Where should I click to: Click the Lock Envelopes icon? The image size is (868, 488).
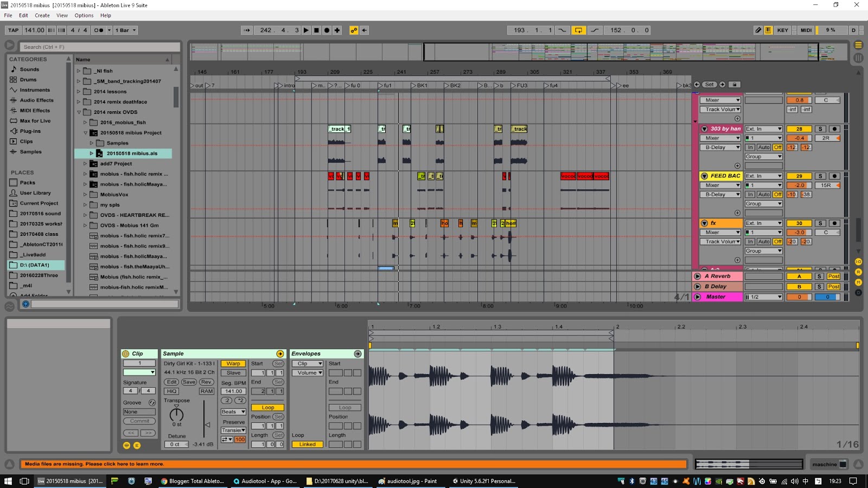click(x=735, y=85)
